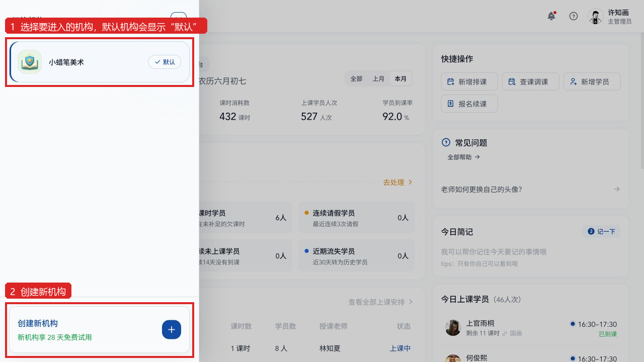Click the 主管理员 role label
This screenshot has height=362, width=644.
(619, 22)
